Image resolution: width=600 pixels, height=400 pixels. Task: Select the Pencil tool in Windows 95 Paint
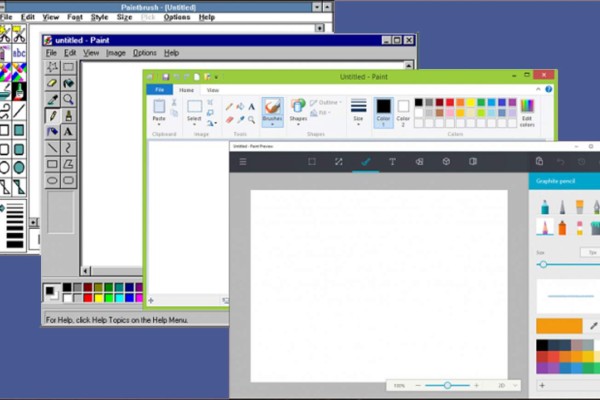click(52, 115)
